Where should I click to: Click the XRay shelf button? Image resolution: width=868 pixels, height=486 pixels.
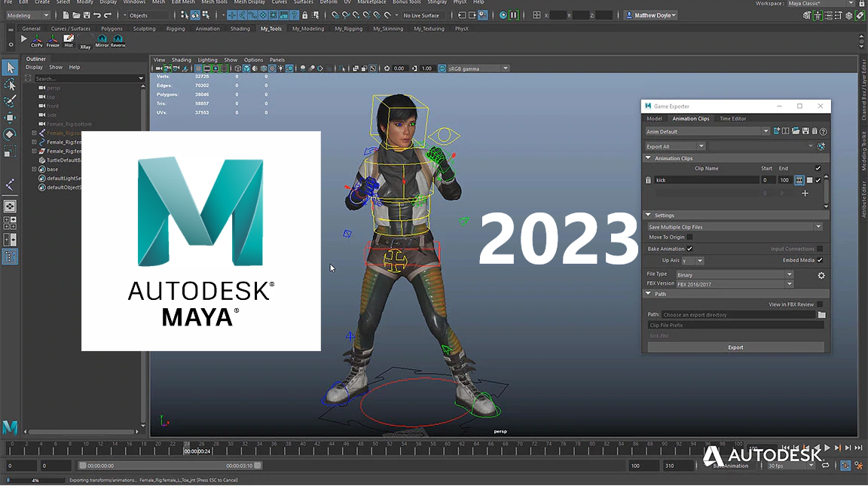[x=85, y=40]
